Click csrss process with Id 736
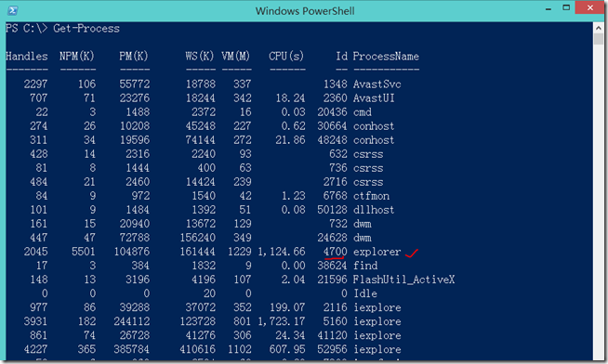 click(x=368, y=168)
